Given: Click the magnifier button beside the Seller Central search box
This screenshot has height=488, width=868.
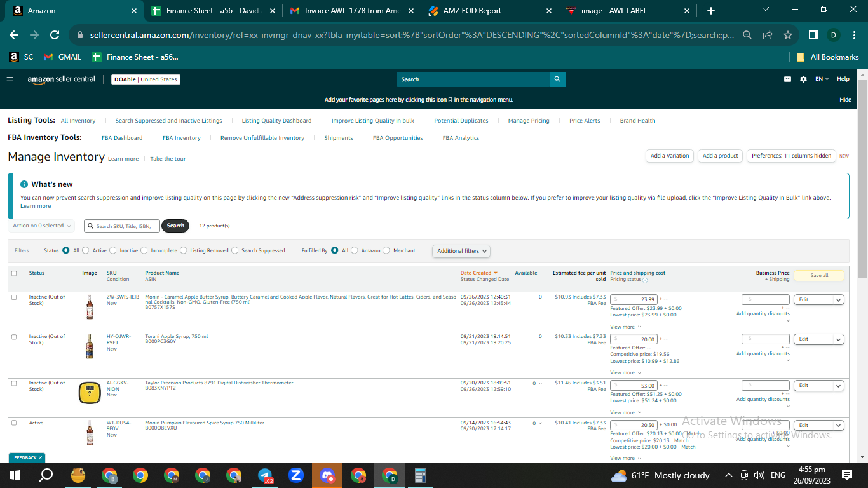Looking at the screenshot, I should (557, 79).
